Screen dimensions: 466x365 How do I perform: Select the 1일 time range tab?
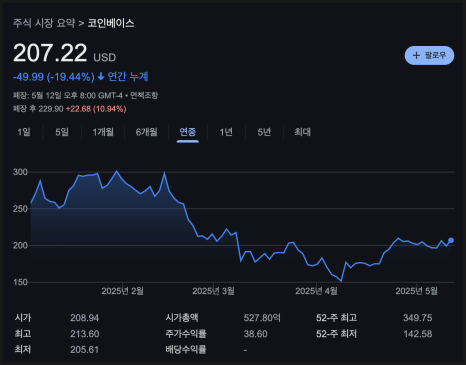coord(24,132)
